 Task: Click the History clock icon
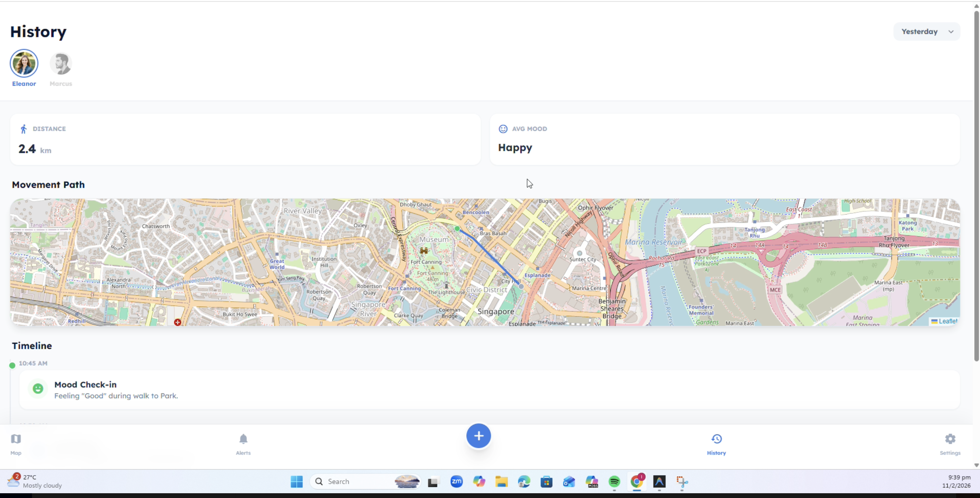716,439
